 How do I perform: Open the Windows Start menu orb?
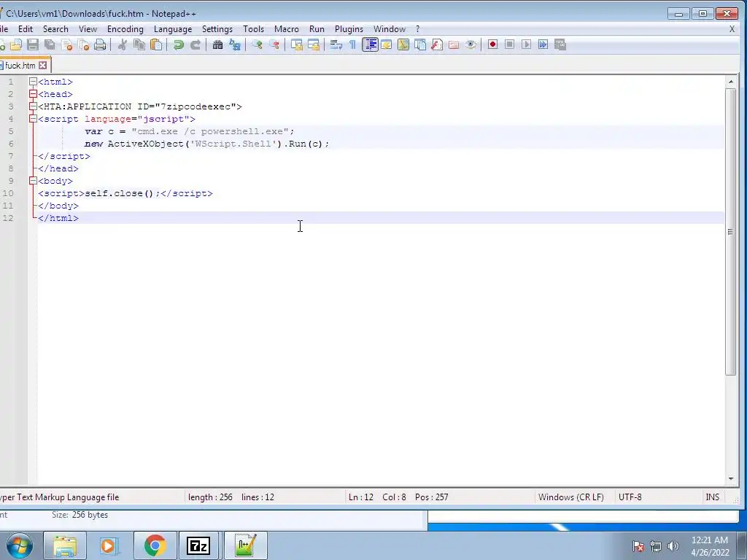tap(20, 545)
